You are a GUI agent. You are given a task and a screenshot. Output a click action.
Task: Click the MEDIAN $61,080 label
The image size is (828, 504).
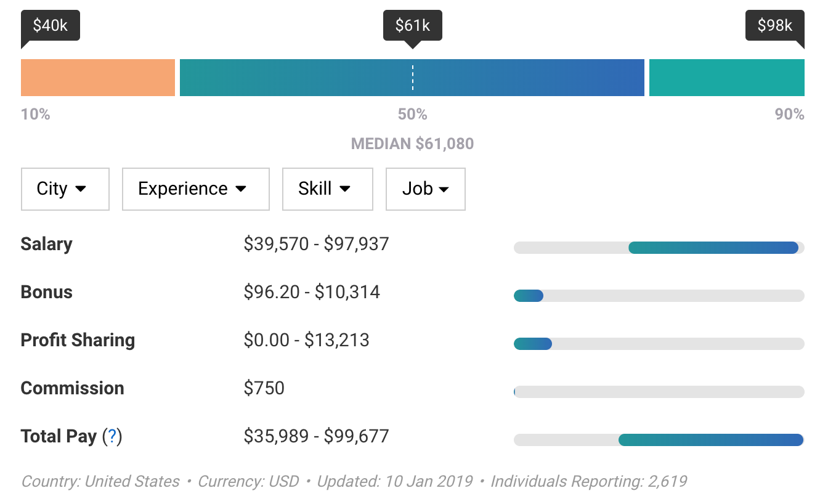[412, 144]
